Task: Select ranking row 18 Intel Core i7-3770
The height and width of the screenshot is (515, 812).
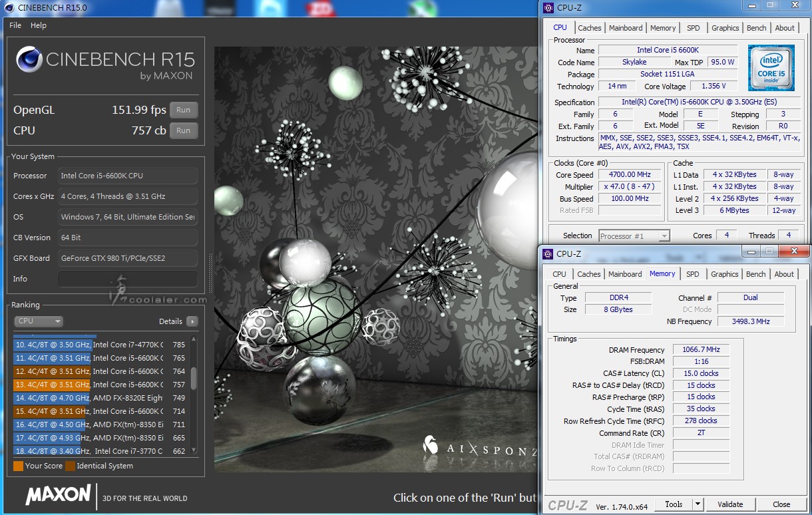Action: pos(101,451)
